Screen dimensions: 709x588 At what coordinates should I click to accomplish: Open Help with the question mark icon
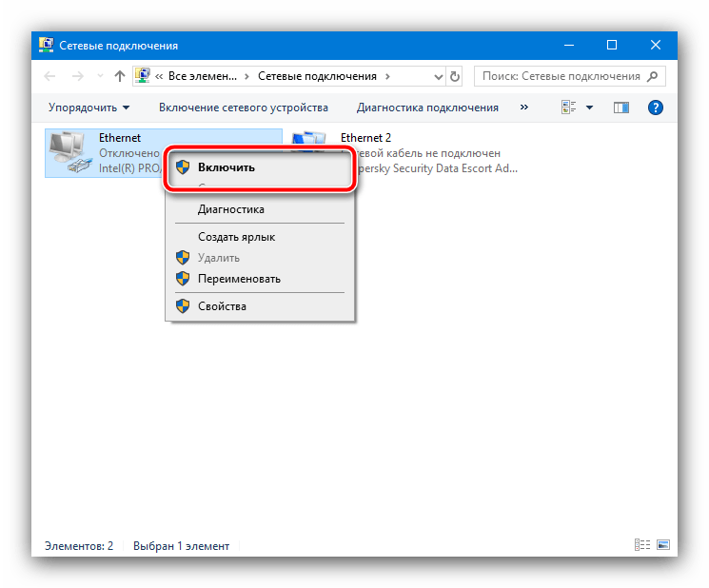(x=655, y=108)
